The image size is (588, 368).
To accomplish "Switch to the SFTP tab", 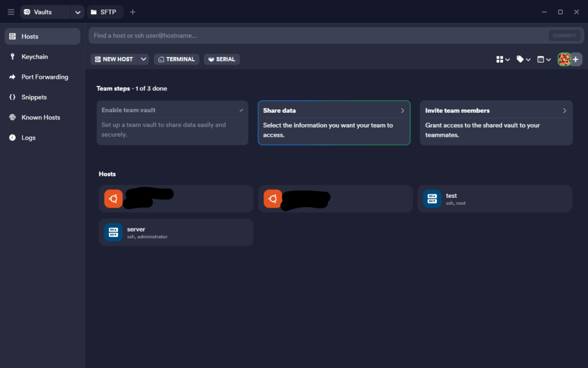I will (105, 12).
